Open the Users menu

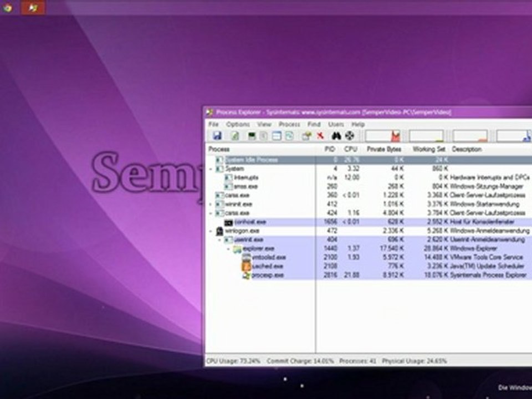click(x=336, y=125)
